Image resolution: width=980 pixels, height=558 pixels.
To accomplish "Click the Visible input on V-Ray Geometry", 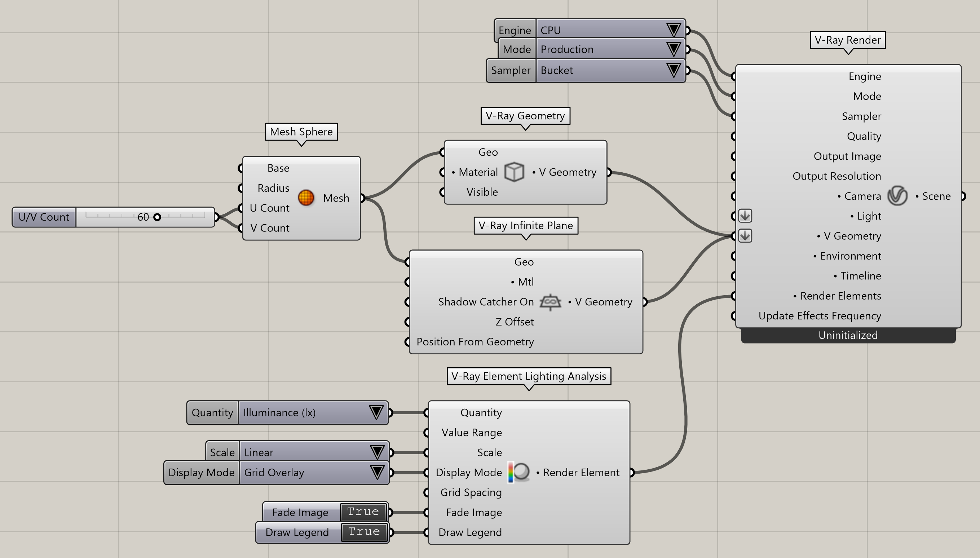I will pos(482,192).
